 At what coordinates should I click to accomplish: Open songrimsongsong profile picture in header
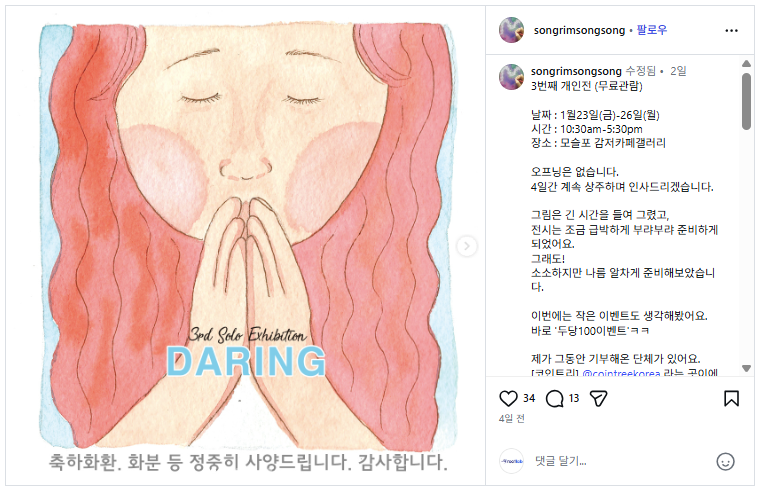tap(511, 30)
